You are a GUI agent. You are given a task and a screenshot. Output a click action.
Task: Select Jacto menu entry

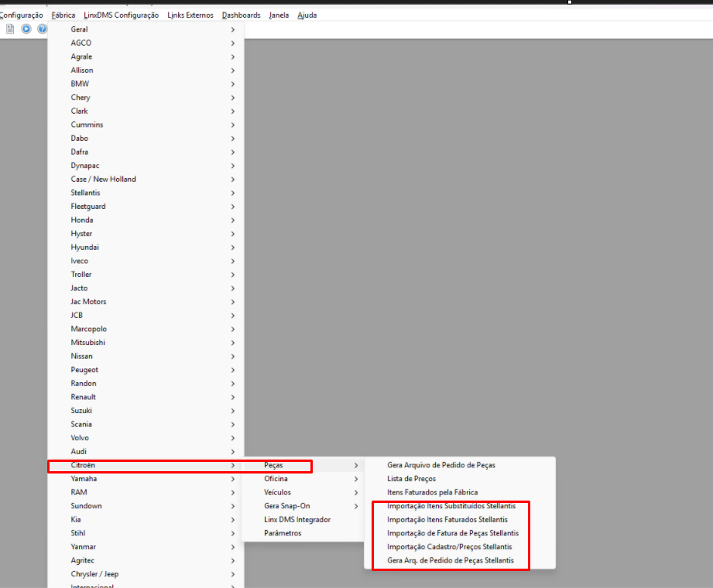tap(146, 288)
